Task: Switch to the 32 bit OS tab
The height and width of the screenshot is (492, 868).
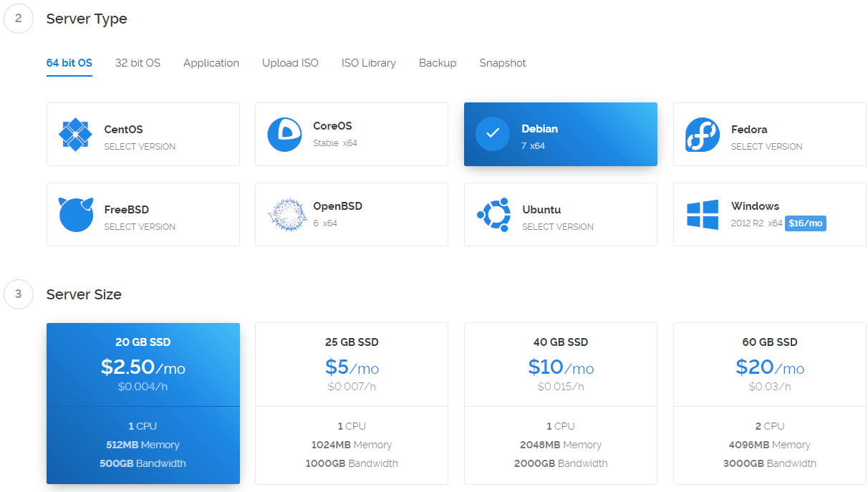Action: pos(138,63)
